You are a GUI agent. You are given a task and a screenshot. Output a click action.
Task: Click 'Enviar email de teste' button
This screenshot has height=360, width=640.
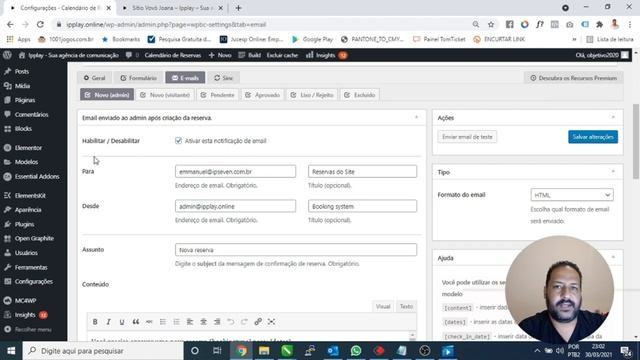tap(467, 137)
